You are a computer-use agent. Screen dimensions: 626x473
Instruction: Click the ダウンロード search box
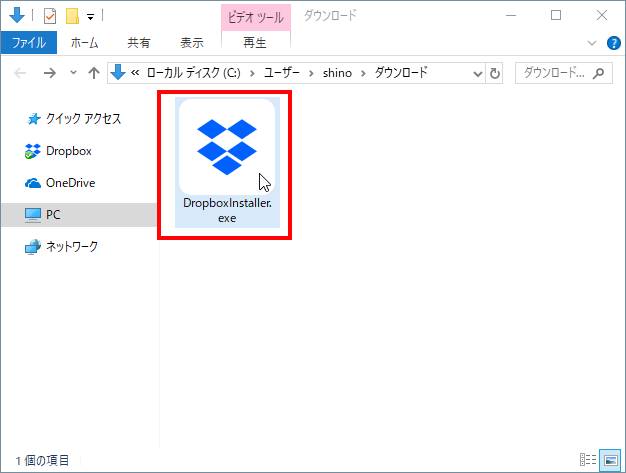tap(563, 73)
